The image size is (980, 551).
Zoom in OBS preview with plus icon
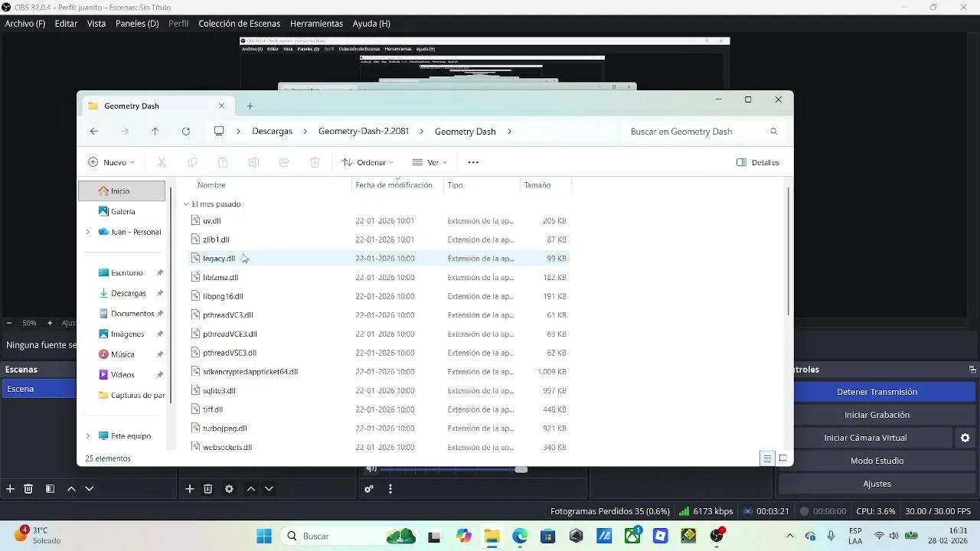click(x=50, y=323)
